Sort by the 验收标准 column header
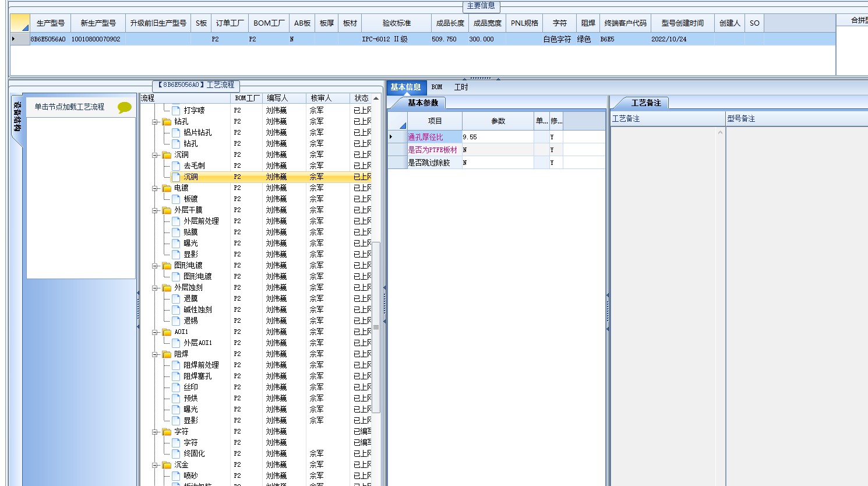This screenshot has width=868, height=486. point(397,23)
